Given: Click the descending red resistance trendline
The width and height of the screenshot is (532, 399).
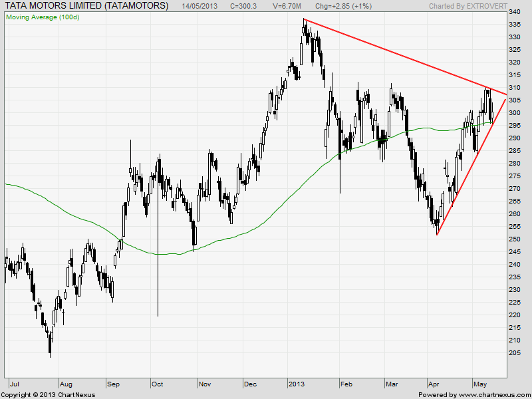Looking at the screenshot, I should click(399, 58).
